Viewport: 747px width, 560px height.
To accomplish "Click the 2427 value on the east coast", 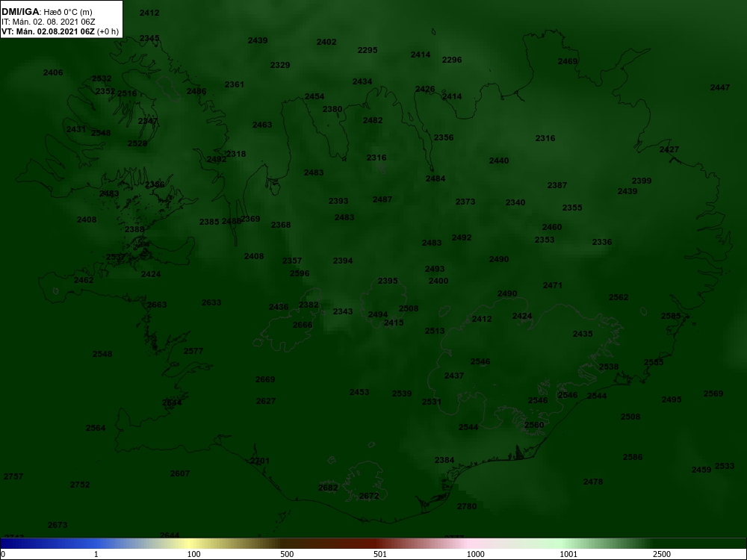I will pos(669,149).
